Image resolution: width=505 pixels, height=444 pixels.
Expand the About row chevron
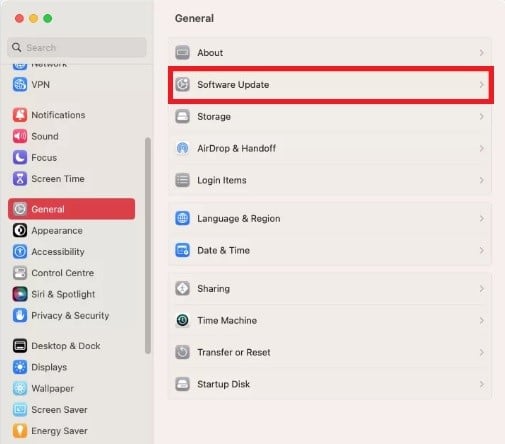tap(482, 53)
